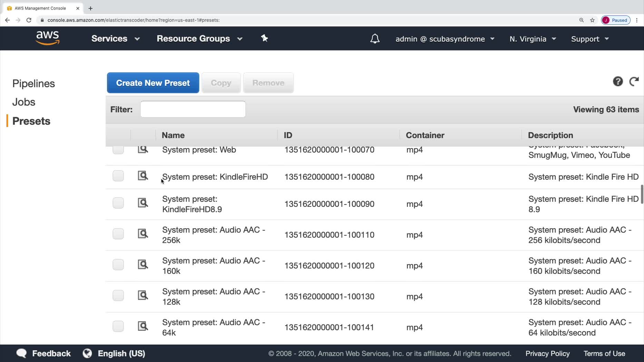Click into the Filter text field
The width and height of the screenshot is (644, 362).
click(x=193, y=109)
